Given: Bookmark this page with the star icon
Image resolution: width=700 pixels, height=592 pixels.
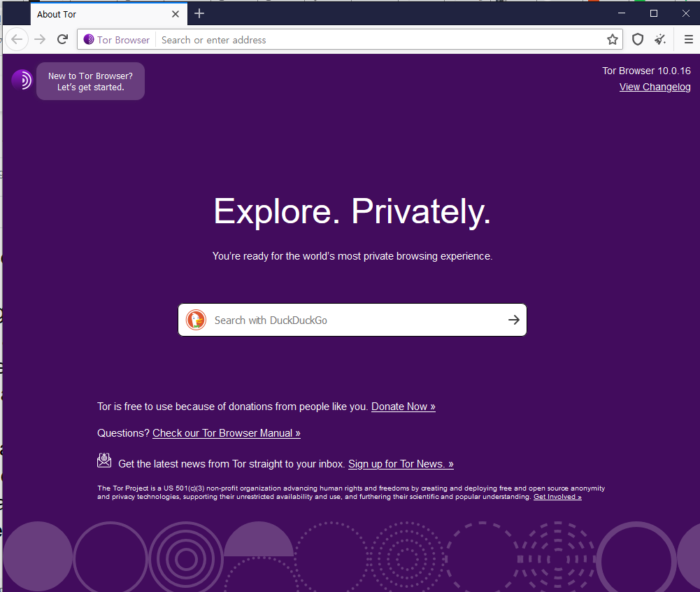Looking at the screenshot, I should point(613,40).
